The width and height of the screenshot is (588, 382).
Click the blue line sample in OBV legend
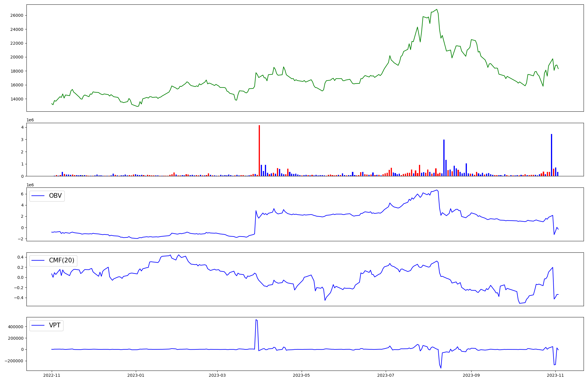(x=38, y=196)
